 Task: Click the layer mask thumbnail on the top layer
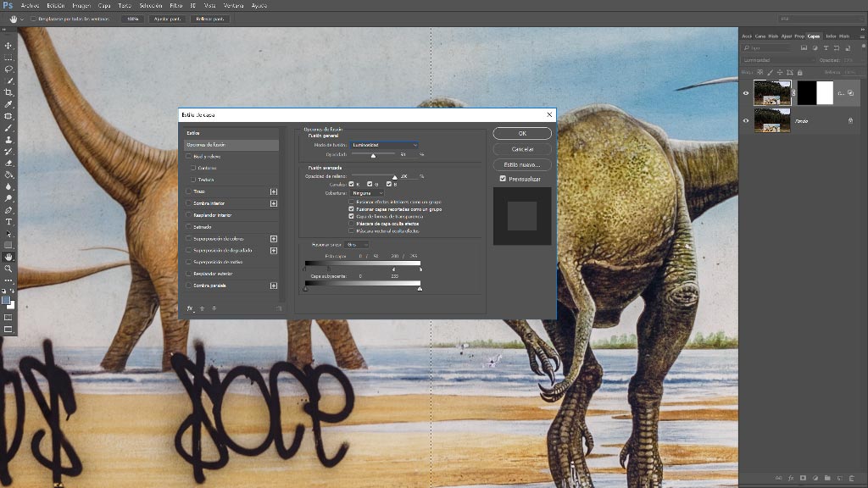click(815, 92)
